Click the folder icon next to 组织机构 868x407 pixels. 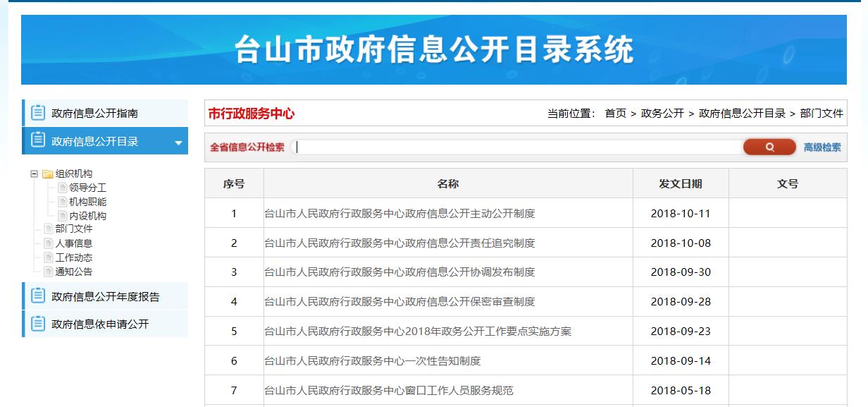coord(47,174)
